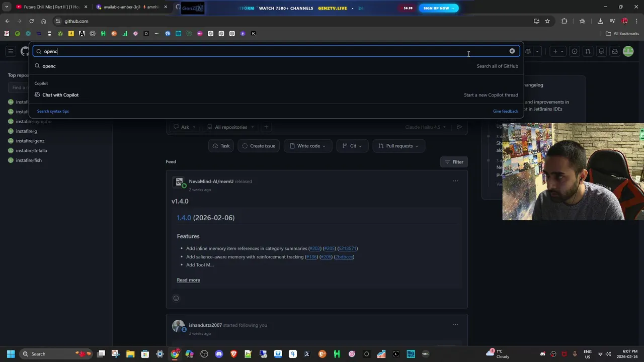Viewport: 644px width, 362px height.
Task: Expand the Write code dropdown
Action: 308,146
